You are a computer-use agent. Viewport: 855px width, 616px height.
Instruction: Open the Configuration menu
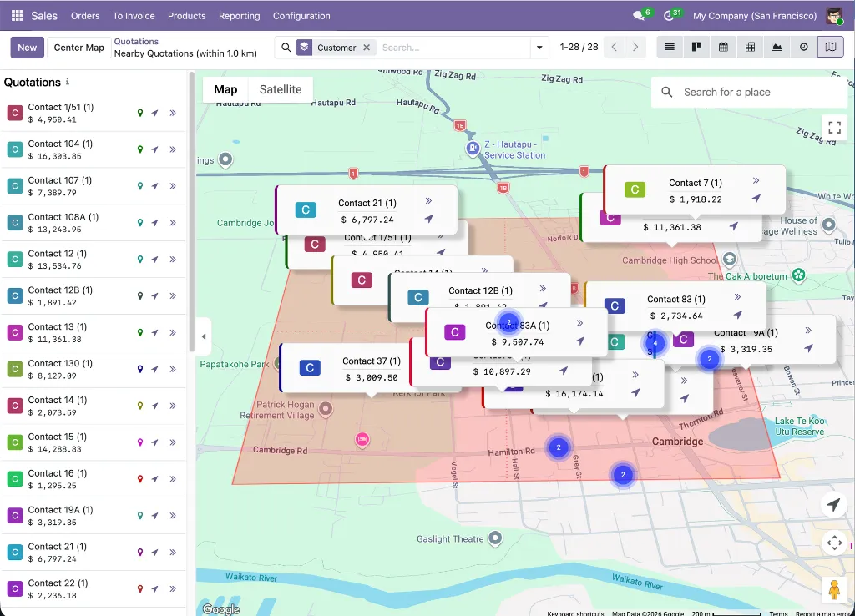pyautogui.click(x=301, y=16)
